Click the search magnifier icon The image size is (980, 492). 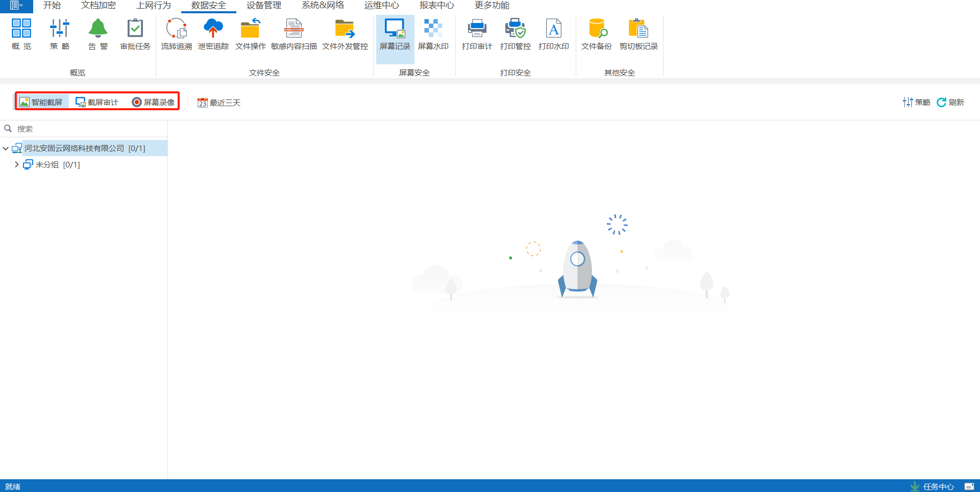pos(8,129)
